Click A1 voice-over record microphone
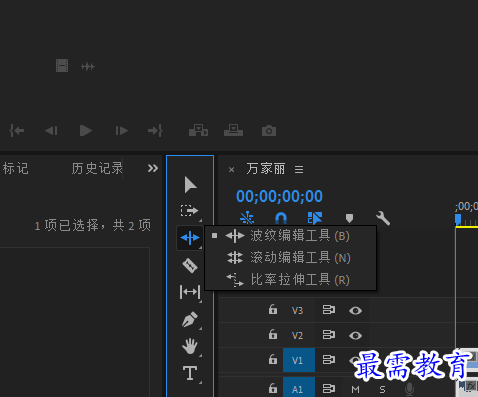This screenshot has height=397, width=478. tap(409, 389)
